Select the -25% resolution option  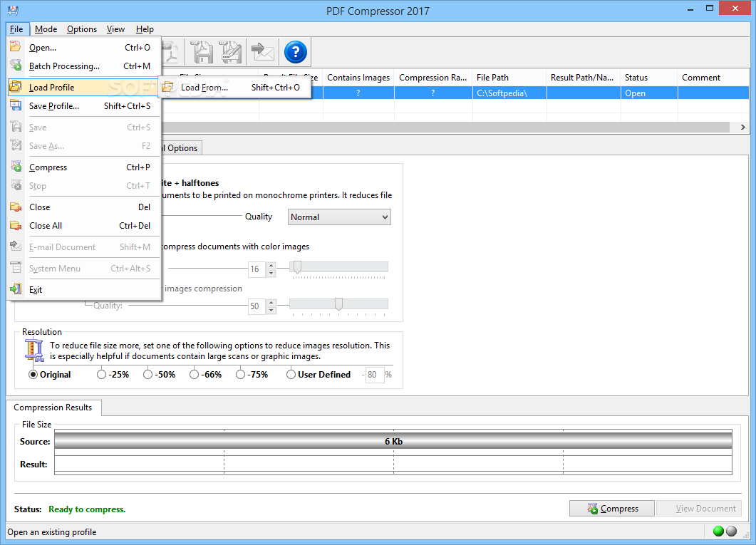(101, 375)
